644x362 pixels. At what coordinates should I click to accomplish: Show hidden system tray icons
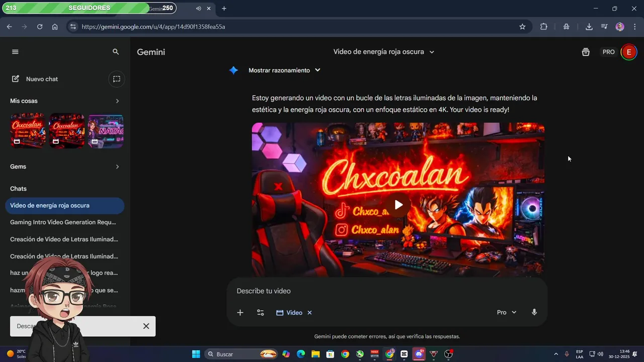click(556, 354)
